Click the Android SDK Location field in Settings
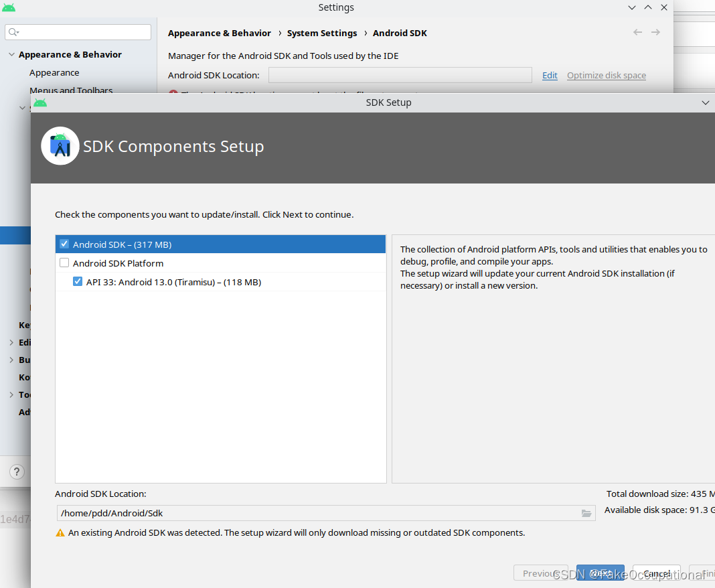Viewport: 715px width, 588px height. click(400, 75)
